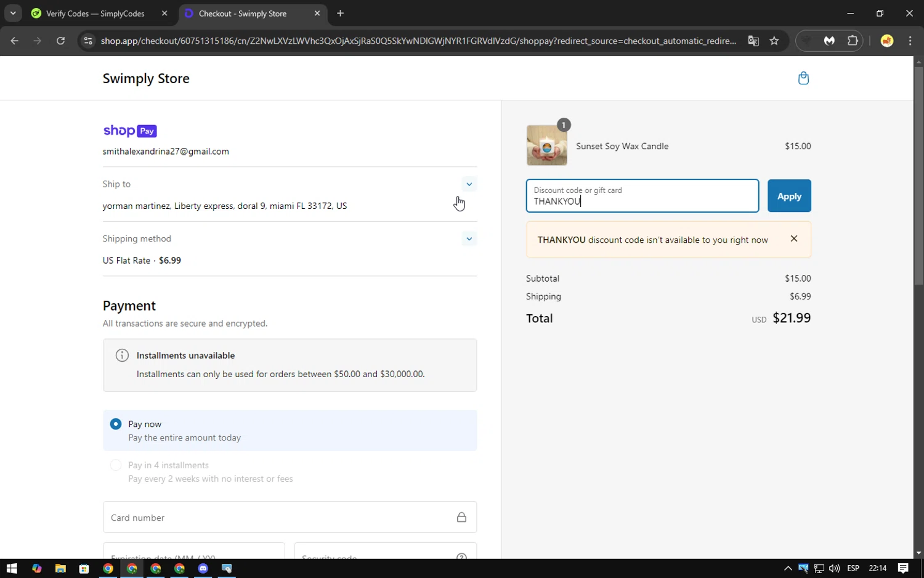
Task: Click the translate page icon
Action: (753, 41)
